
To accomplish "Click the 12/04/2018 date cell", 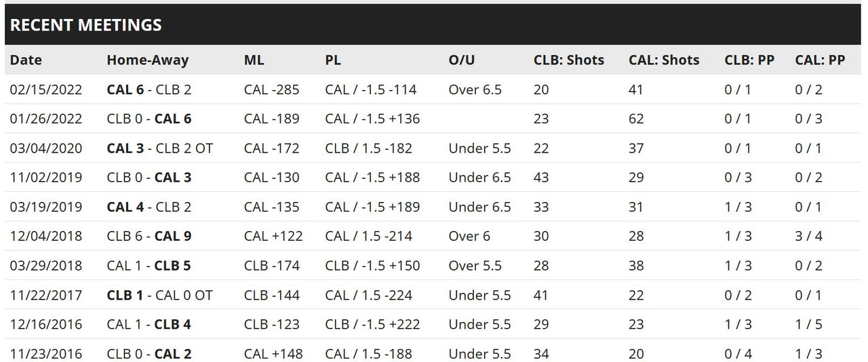I will (46, 236).
